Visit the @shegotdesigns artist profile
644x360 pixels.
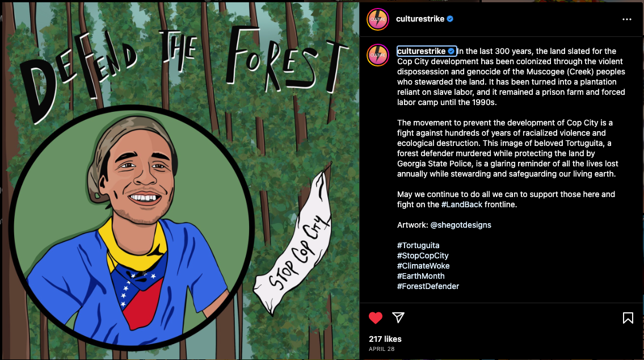(x=460, y=225)
